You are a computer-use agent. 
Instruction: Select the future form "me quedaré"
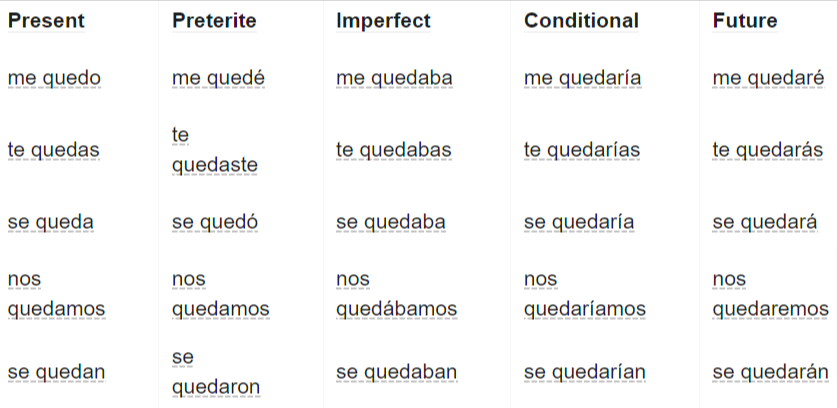coord(769,78)
